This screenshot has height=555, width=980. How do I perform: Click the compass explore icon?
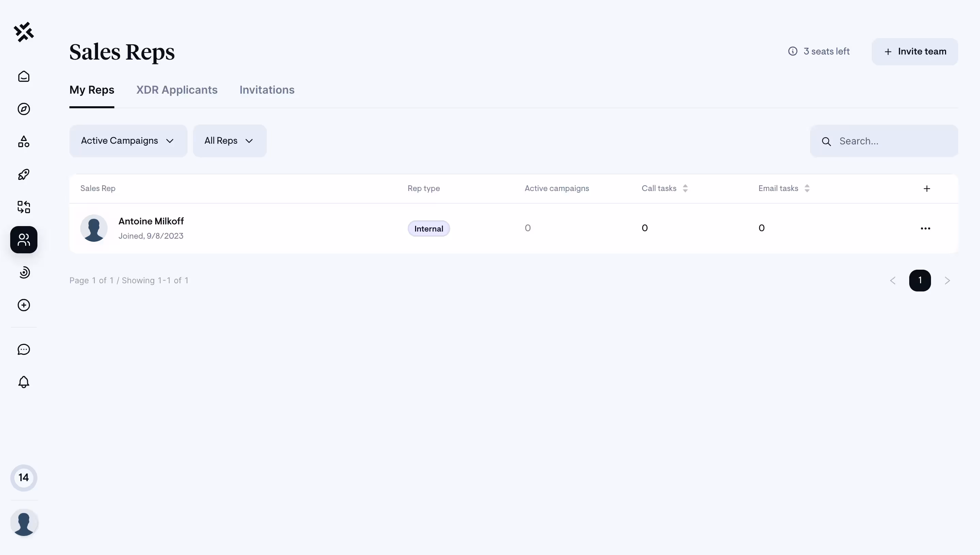click(x=23, y=109)
